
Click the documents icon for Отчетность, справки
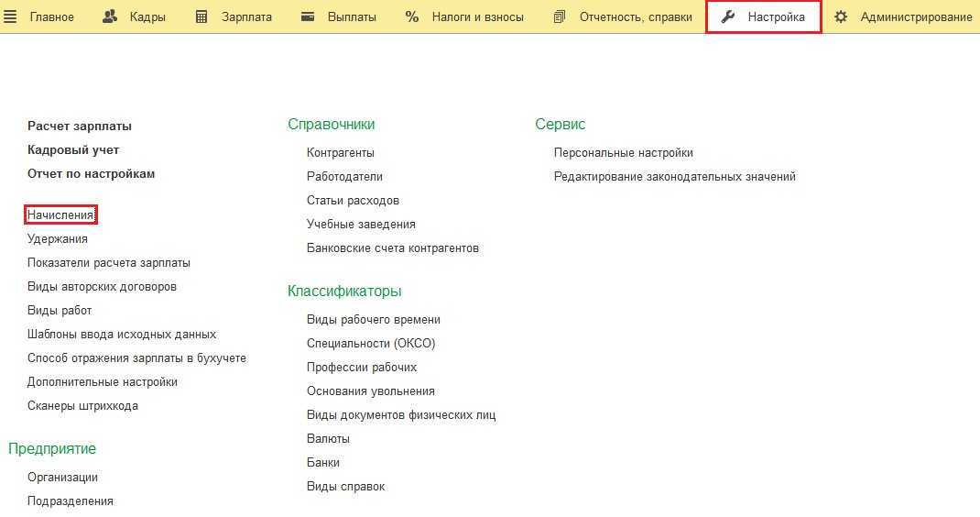pyautogui.click(x=560, y=16)
